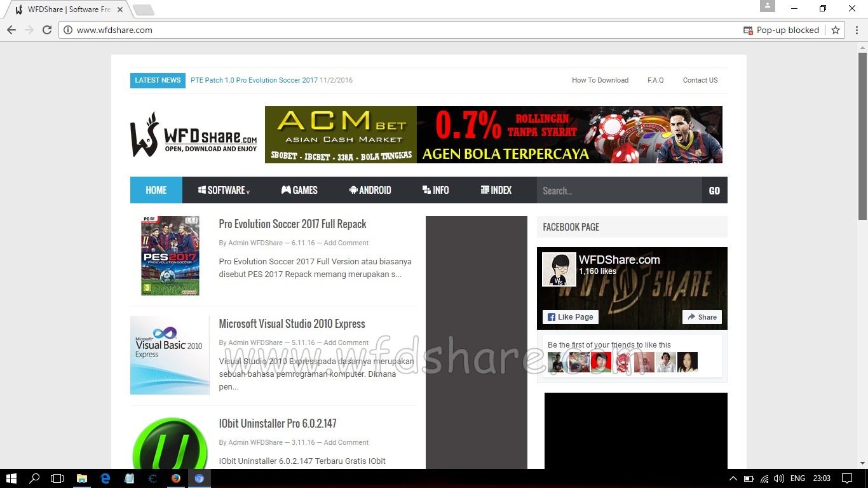
Task: Click the address bar URL www.wfdshare.com
Action: click(x=114, y=30)
